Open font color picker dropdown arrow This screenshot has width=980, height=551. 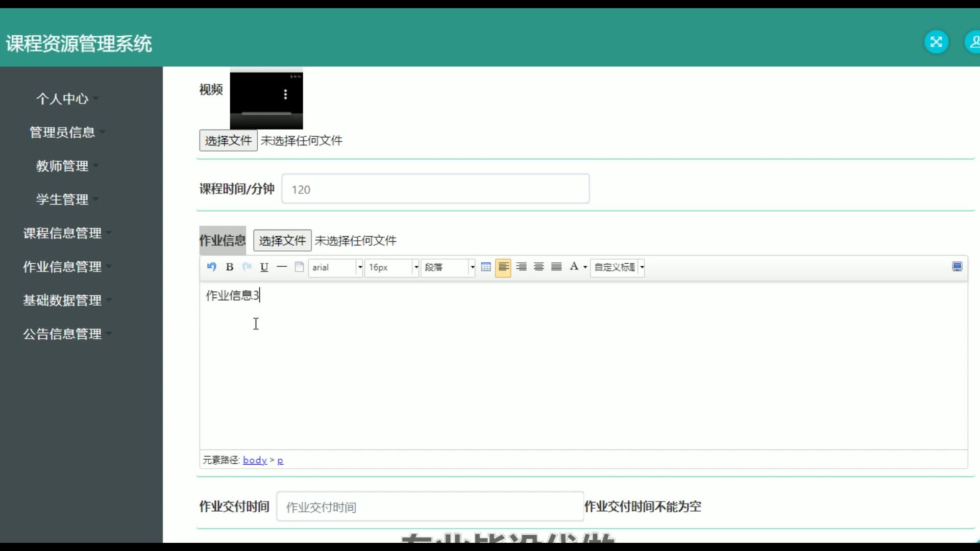pyautogui.click(x=585, y=267)
